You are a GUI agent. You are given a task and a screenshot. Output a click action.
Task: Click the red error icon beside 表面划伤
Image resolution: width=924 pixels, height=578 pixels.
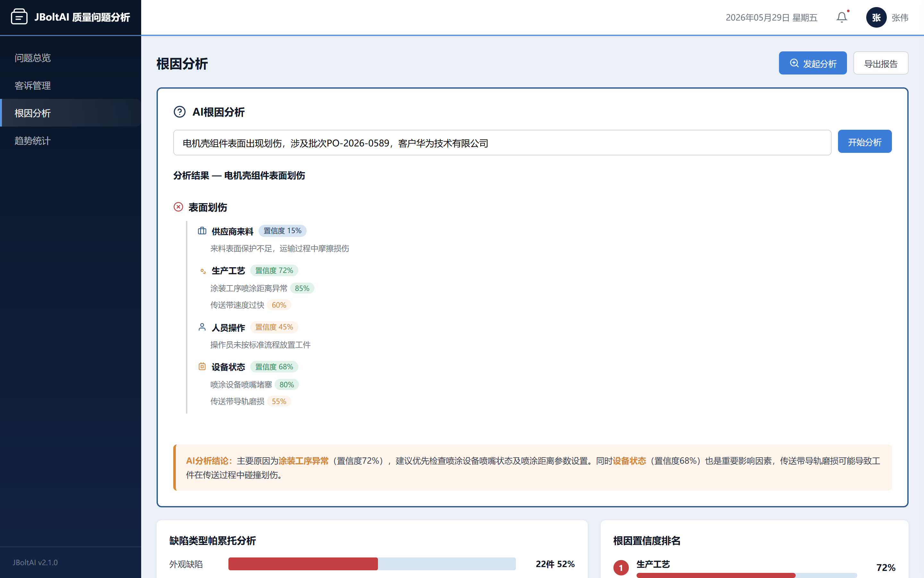coord(178,207)
